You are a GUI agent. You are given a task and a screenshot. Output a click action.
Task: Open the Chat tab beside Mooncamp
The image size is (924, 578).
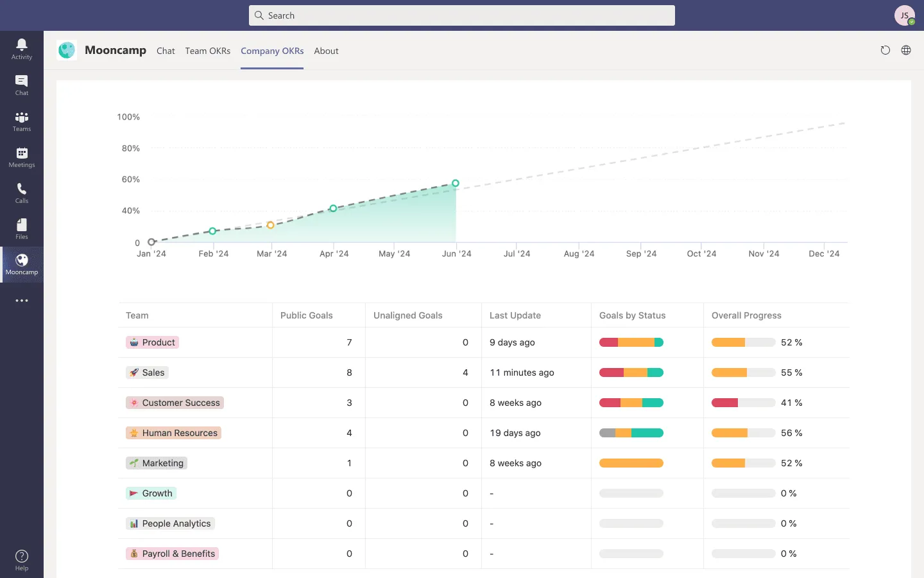166,51
